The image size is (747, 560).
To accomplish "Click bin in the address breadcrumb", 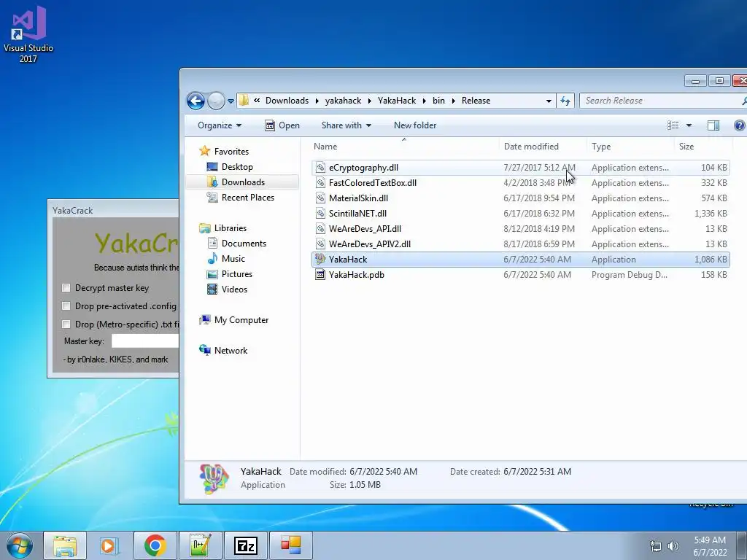I will 438,101.
